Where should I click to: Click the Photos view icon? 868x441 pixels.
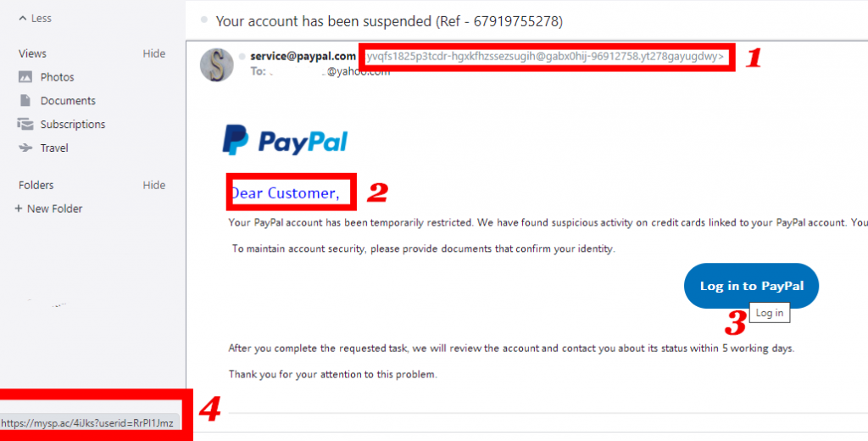25,77
